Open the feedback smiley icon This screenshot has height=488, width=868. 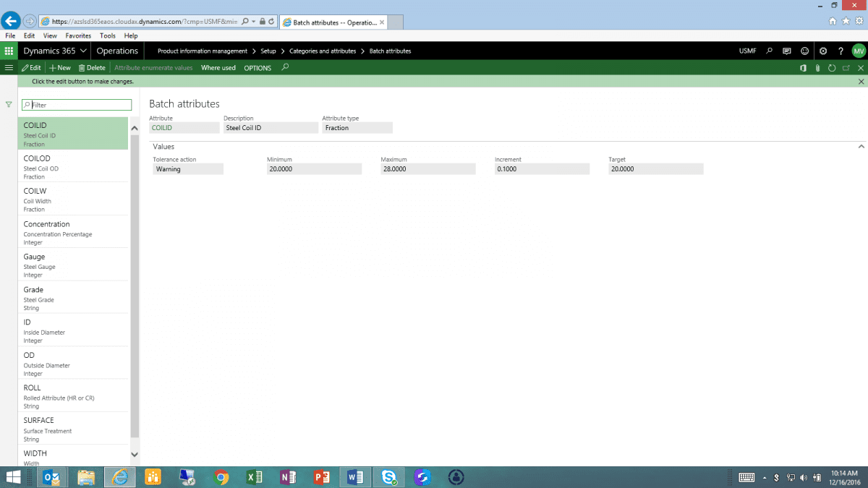(x=804, y=51)
